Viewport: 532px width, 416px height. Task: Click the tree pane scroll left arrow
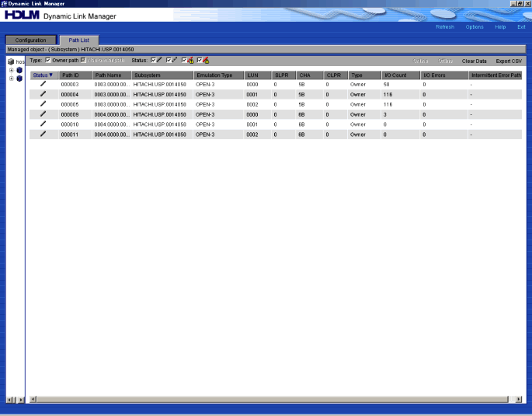pos(10,400)
